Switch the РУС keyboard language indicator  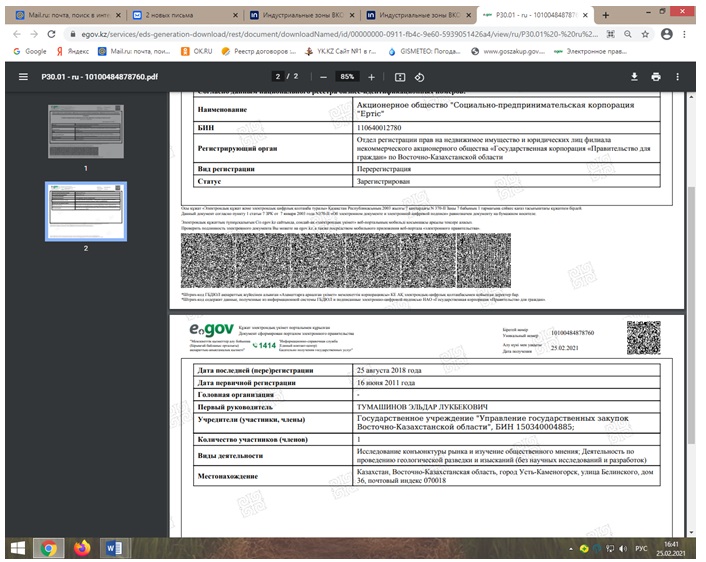pyautogui.click(x=641, y=548)
